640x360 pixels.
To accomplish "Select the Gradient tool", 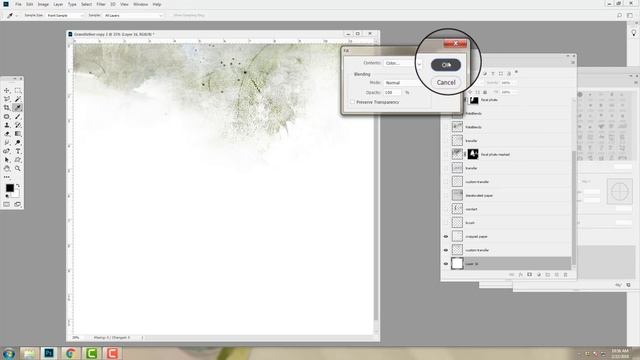I will point(18,134).
